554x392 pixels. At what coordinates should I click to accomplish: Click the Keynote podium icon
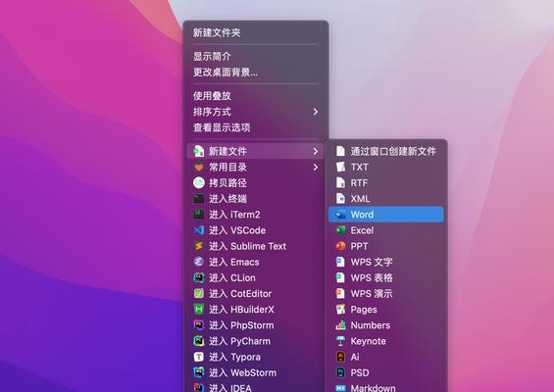click(x=340, y=341)
